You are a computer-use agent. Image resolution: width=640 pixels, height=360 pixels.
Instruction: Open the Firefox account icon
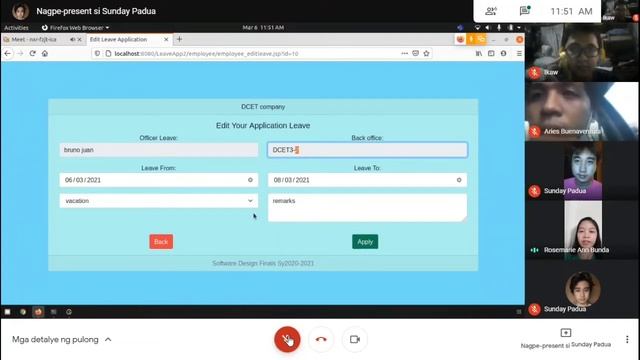503,53
